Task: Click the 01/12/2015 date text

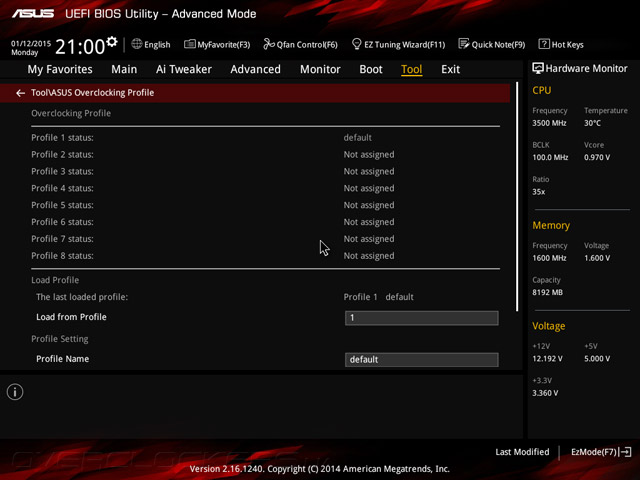Action: (x=31, y=43)
